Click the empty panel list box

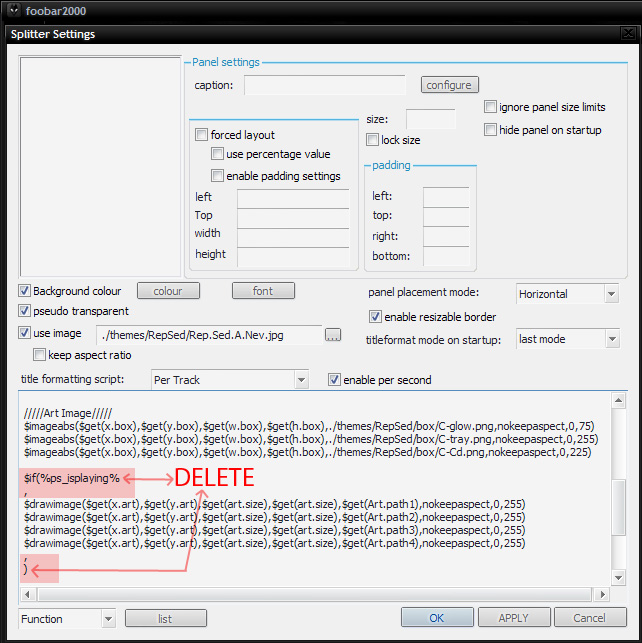[100, 166]
